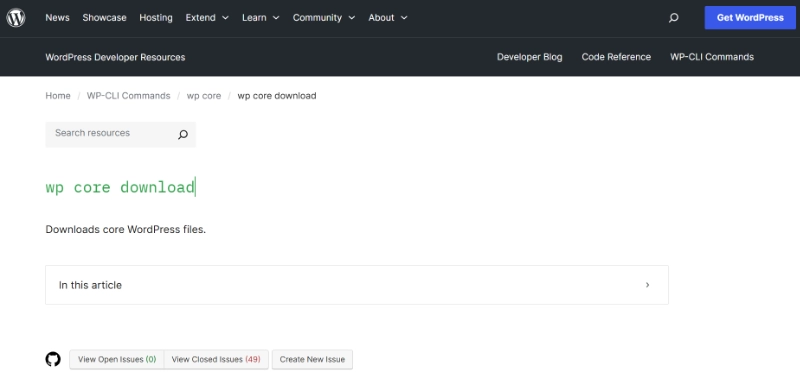
Task: Open WordPress Developer Resources link
Action: click(x=115, y=57)
